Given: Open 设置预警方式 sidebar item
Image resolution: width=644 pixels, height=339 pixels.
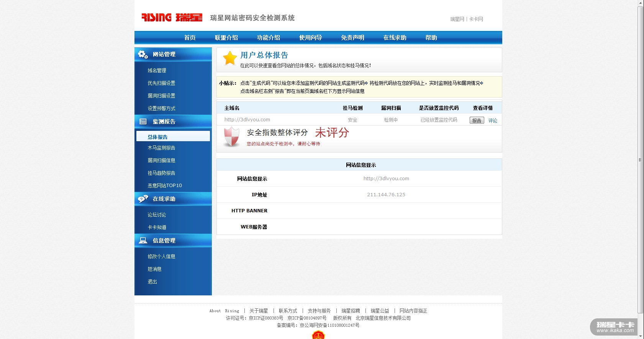Looking at the screenshot, I should (162, 108).
